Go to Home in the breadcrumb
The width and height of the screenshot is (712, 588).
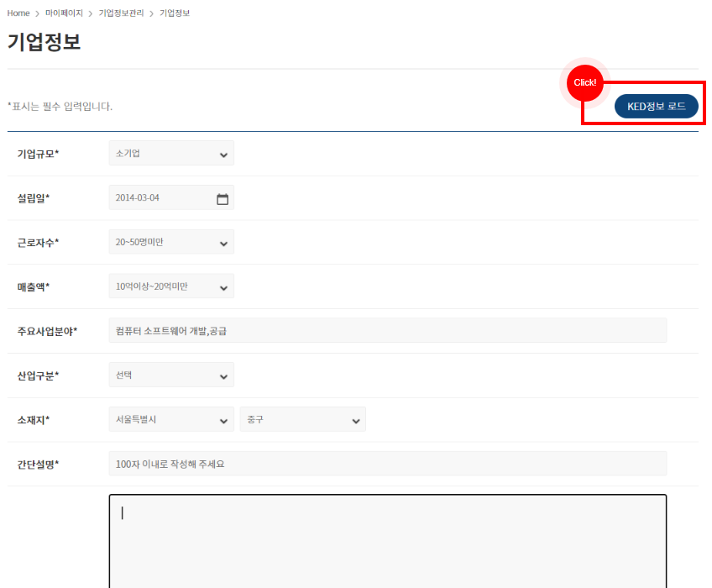click(18, 13)
